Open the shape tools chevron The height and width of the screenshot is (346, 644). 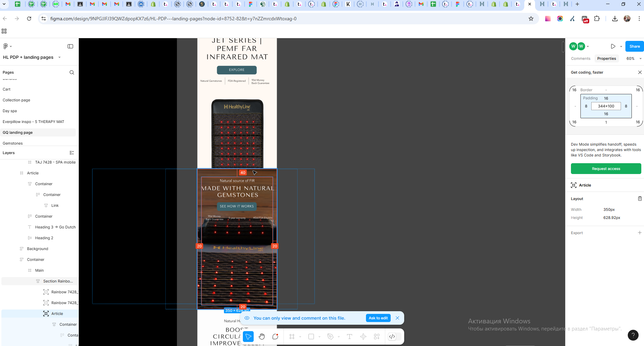coord(319,337)
